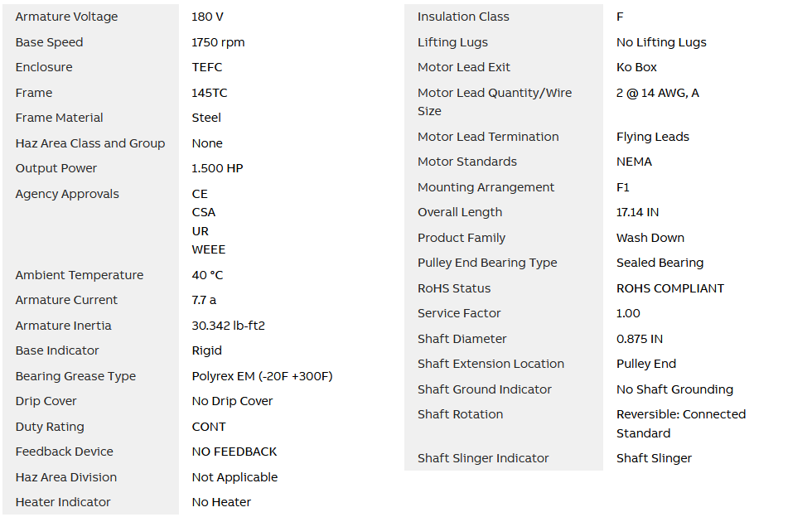Click the 145TC frame value

click(210, 93)
